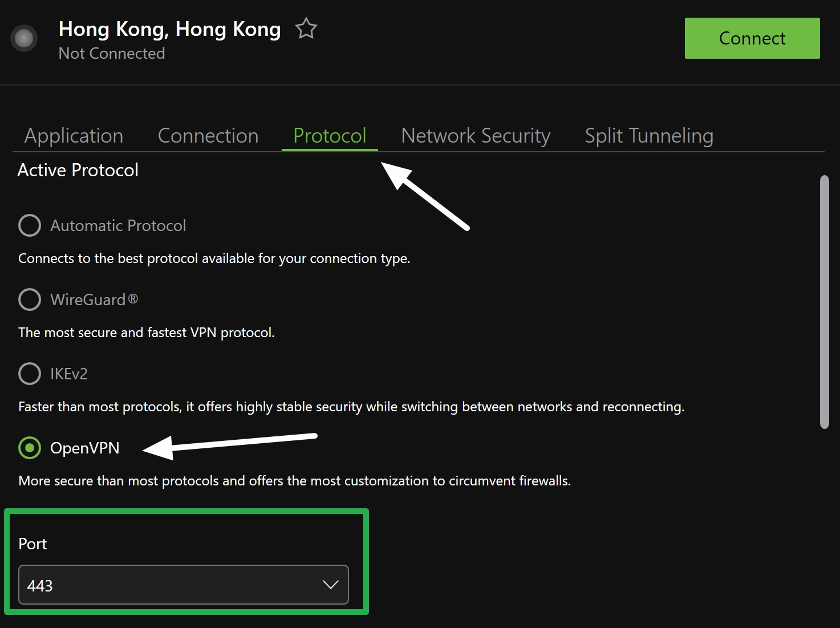Image resolution: width=840 pixels, height=628 pixels.
Task: Expand the Port dropdown chevron
Action: (330, 585)
